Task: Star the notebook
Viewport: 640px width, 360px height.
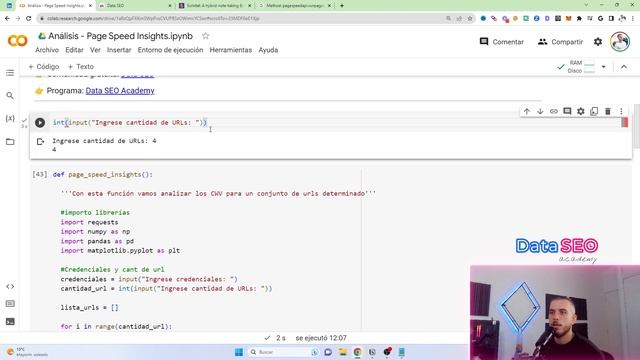Action: click(x=206, y=36)
